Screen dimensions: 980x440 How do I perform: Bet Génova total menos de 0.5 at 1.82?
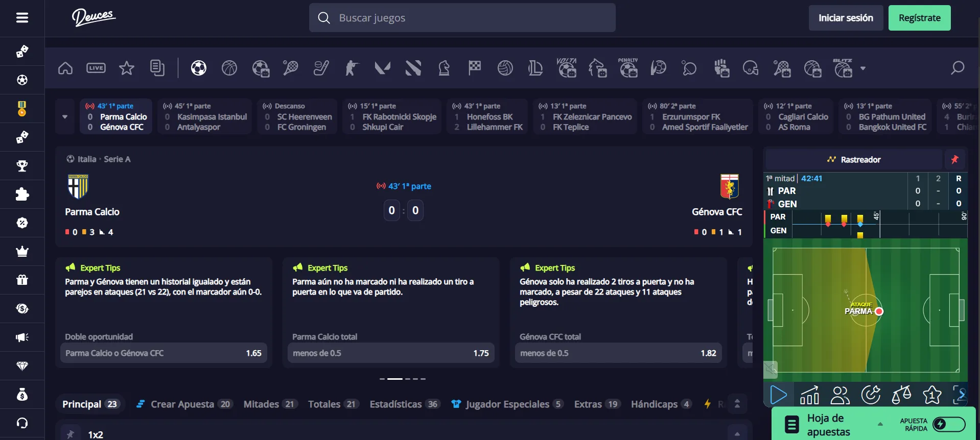(x=618, y=353)
